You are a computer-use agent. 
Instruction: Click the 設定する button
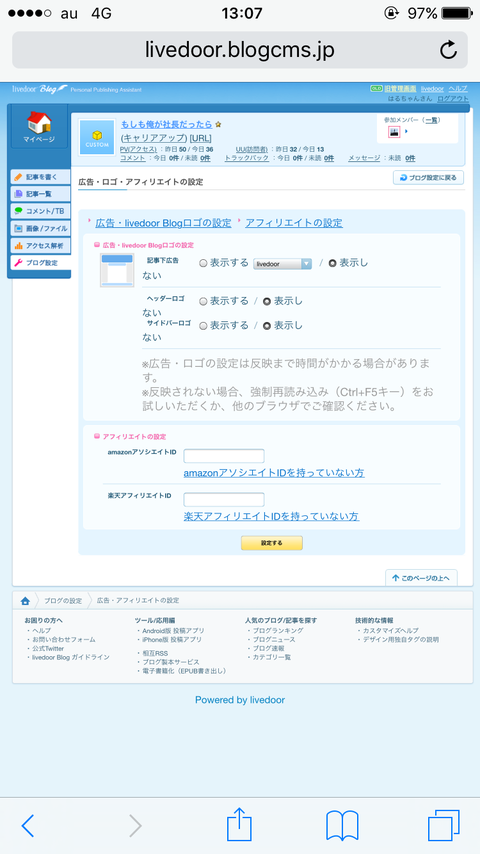pos(272,543)
